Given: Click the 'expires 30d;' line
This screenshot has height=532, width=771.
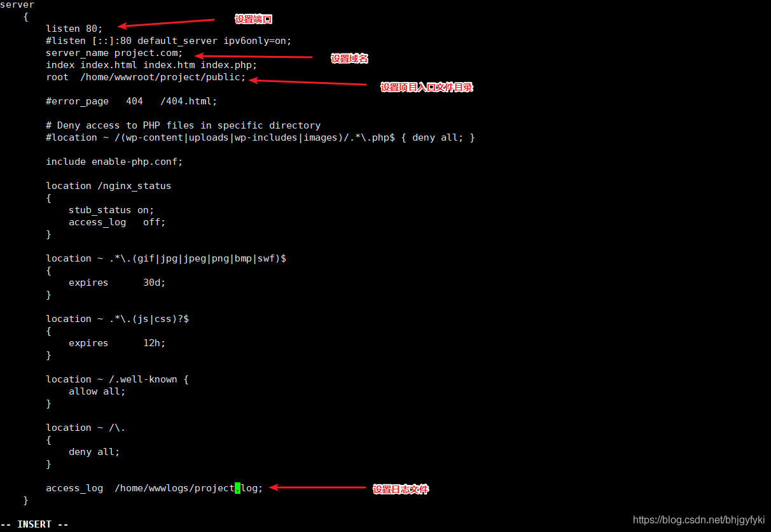Looking at the screenshot, I should pos(117,283).
